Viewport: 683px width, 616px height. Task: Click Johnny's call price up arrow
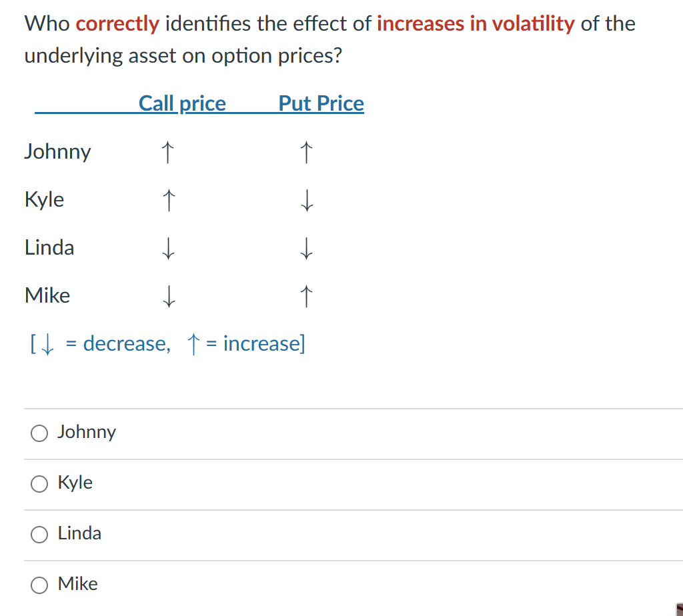(x=167, y=152)
